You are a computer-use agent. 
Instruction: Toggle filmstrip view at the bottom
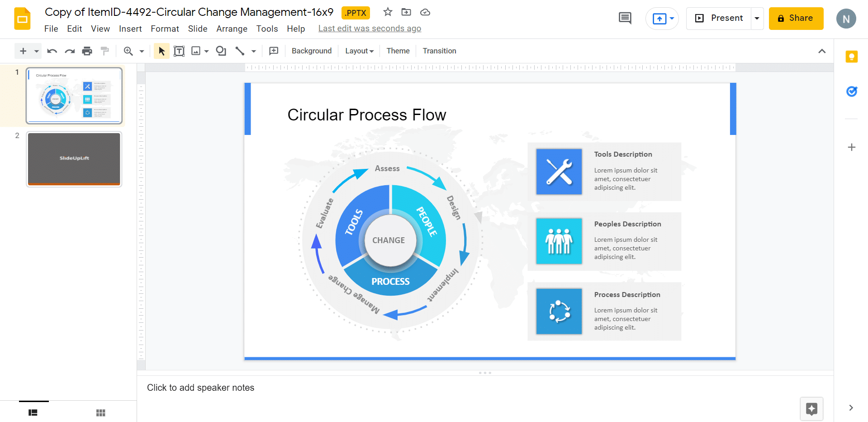pyautogui.click(x=33, y=412)
